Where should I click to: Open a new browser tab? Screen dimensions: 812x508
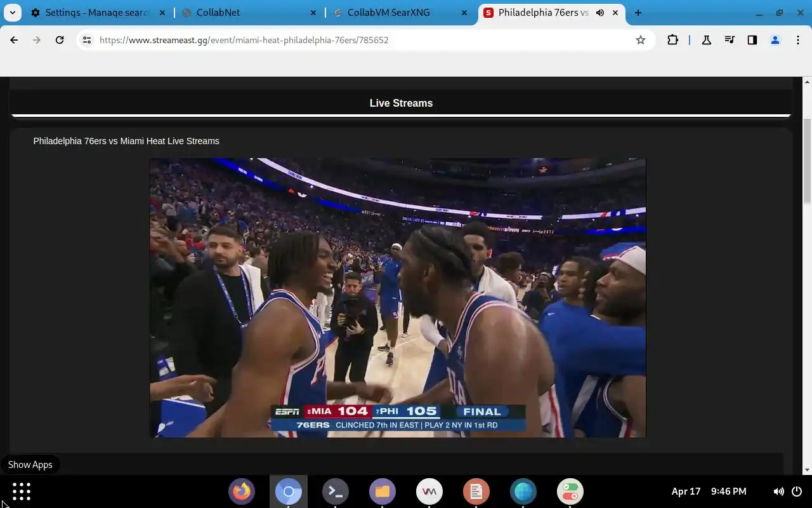(638, 13)
